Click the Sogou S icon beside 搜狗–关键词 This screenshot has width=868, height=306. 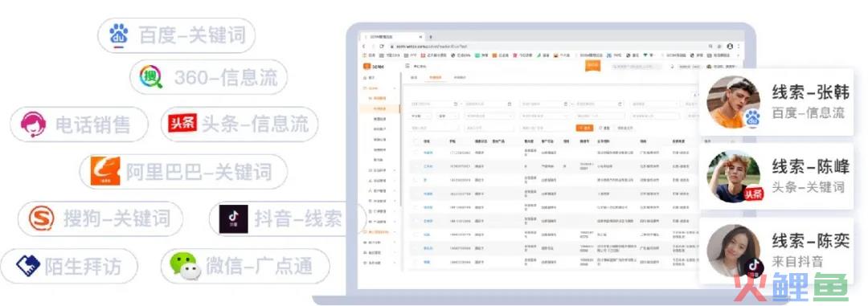pos(42,218)
